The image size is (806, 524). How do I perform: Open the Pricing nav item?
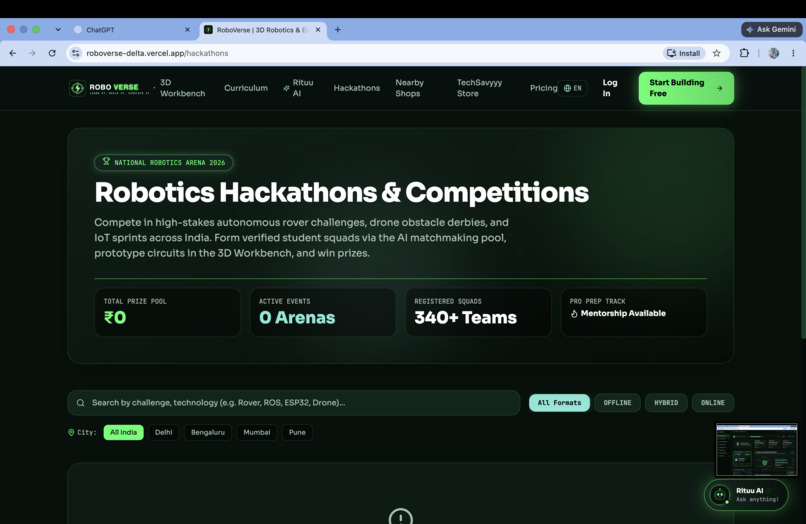tap(543, 88)
